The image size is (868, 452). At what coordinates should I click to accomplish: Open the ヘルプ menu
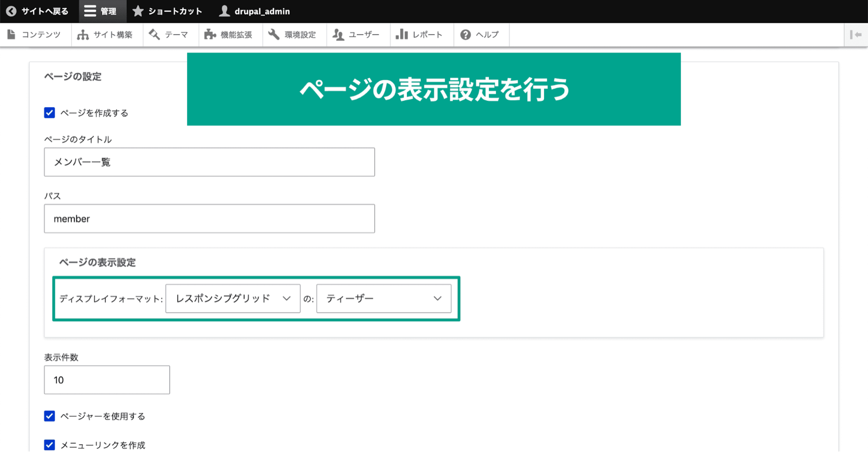(x=482, y=35)
